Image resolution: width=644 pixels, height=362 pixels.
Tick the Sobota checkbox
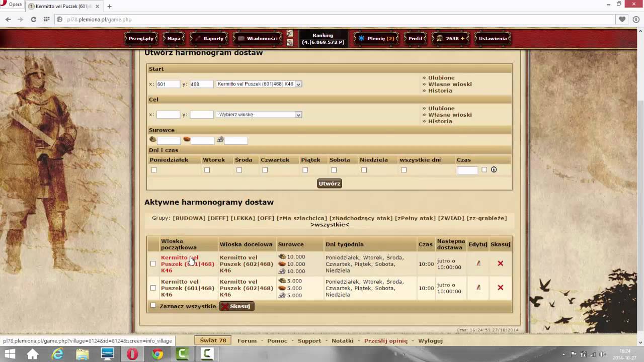[334, 170]
